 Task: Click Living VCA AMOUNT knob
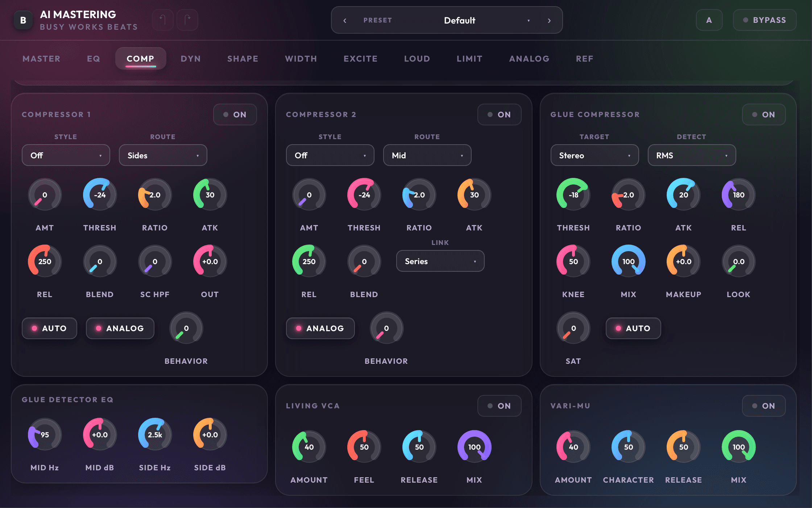click(309, 447)
